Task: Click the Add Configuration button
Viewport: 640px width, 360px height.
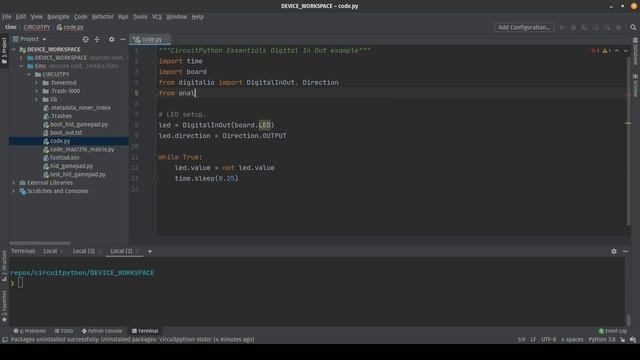Action: [524, 27]
